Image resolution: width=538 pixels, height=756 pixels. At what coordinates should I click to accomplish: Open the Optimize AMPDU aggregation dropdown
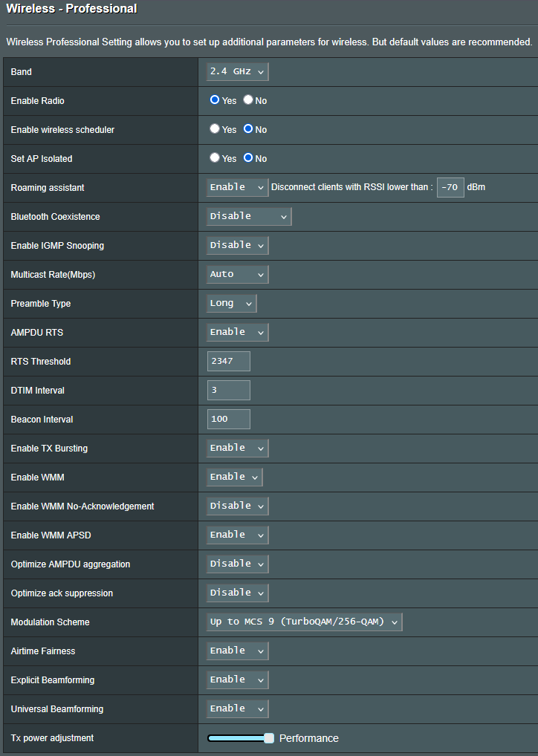pos(237,564)
